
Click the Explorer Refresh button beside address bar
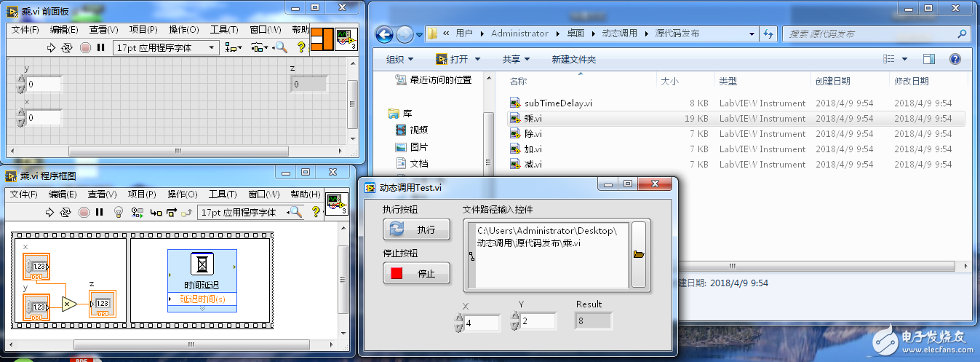point(769,34)
